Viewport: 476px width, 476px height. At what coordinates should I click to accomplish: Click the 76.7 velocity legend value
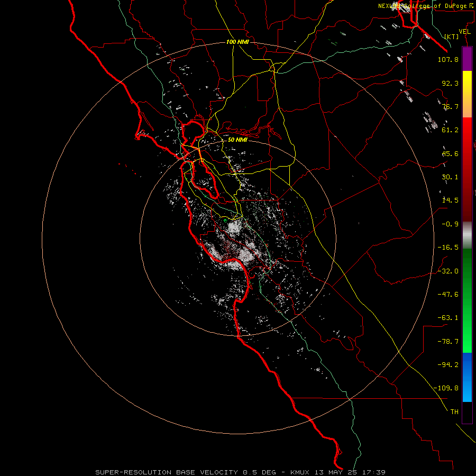(x=450, y=106)
